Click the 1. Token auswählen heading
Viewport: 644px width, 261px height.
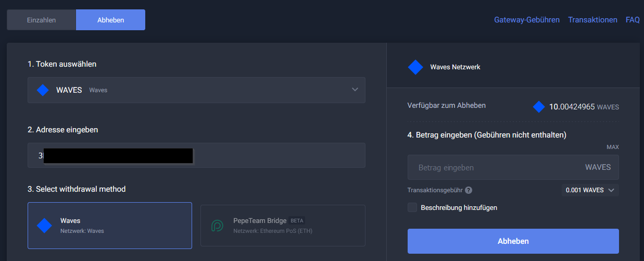click(62, 64)
